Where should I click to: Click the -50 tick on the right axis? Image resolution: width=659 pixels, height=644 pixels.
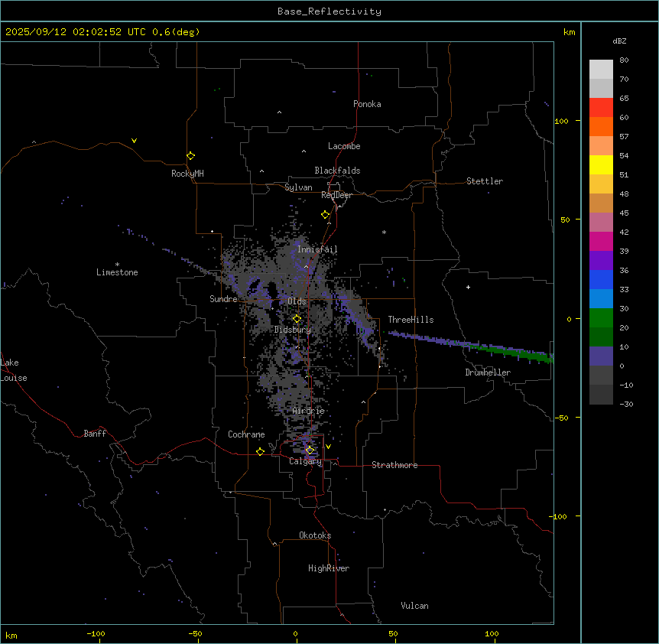click(561, 418)
